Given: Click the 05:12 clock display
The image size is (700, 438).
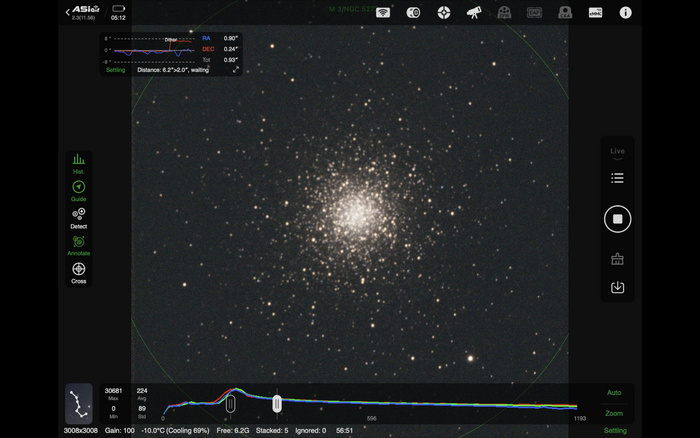Looking at the screenshot, I should coord(118,18).
